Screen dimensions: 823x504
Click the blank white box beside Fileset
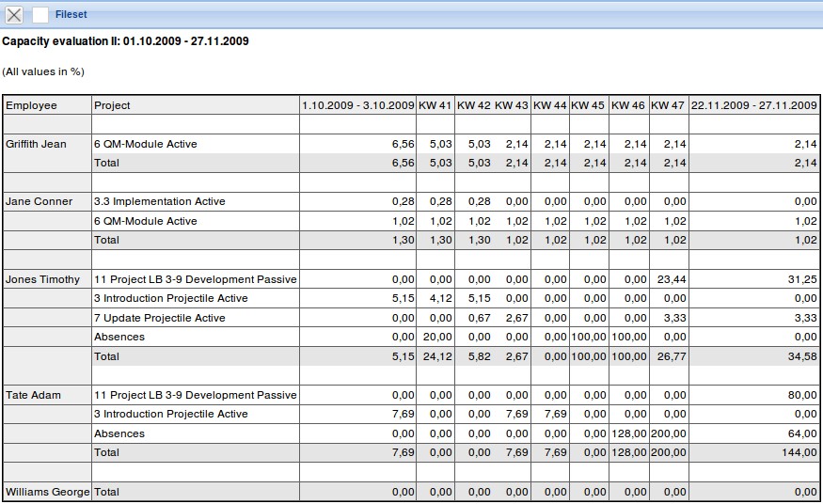point(40,14)
